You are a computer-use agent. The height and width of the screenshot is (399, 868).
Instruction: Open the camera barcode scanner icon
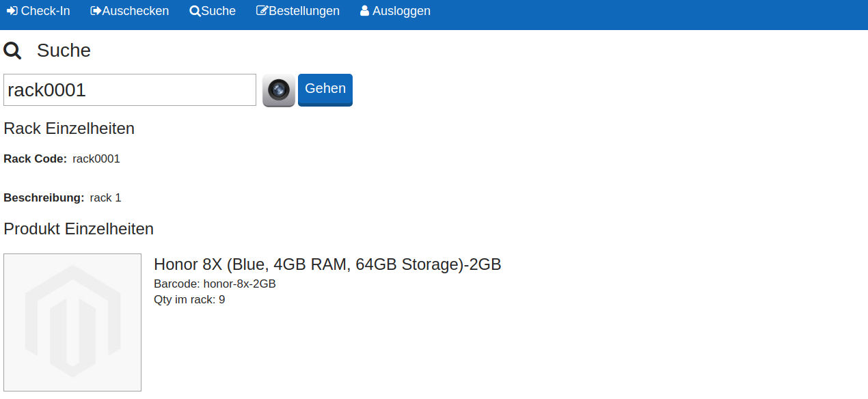(x=279, y=90)
